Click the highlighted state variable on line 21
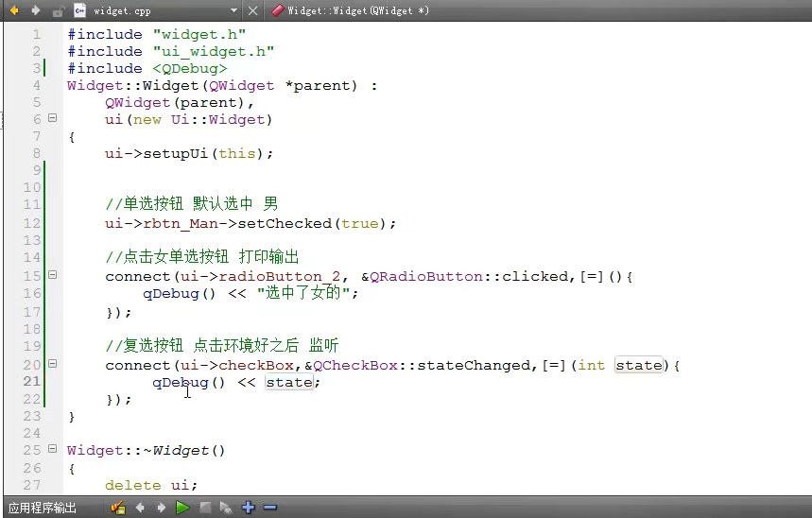The height and width of the screenshot is (518, 812). (289, 382)
